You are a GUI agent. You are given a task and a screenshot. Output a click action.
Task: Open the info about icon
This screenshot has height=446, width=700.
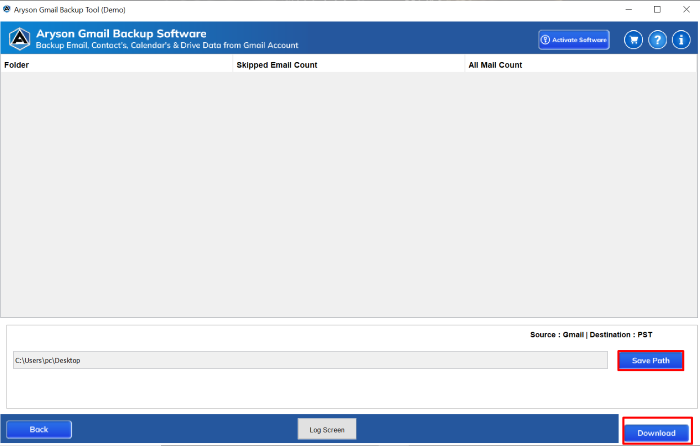[681, 40]
